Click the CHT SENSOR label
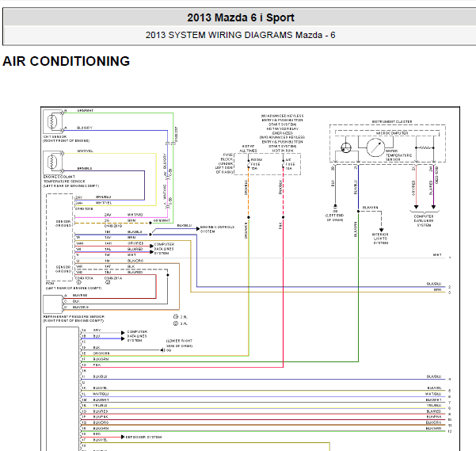This screenshot has height=451, width=476. (67, 139)
